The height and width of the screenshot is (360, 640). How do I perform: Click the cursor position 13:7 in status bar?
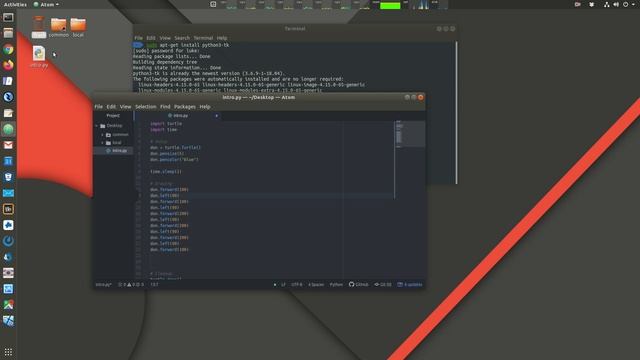coord(154,284)
